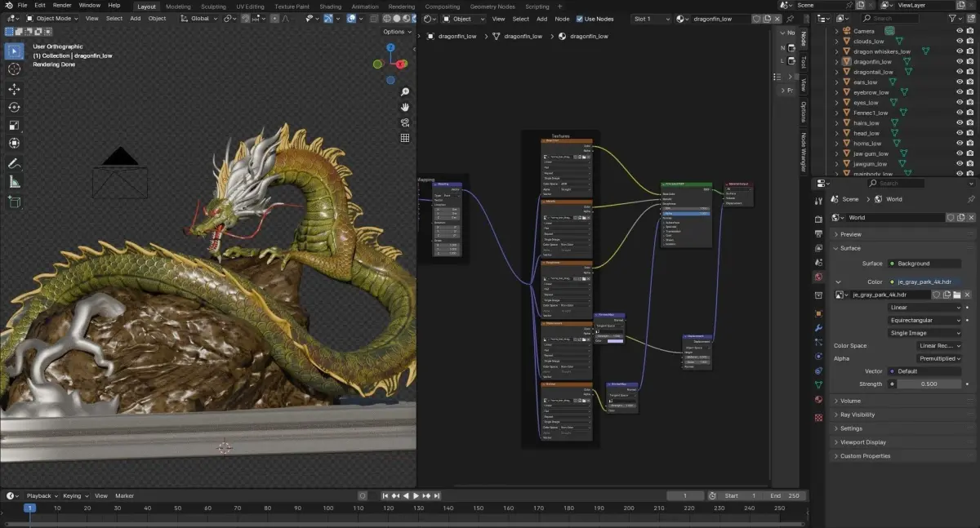This screenshot has width=980, height=528.
Task: Select the Cursor tool in viewport toolbar
Action: (14, 69)
